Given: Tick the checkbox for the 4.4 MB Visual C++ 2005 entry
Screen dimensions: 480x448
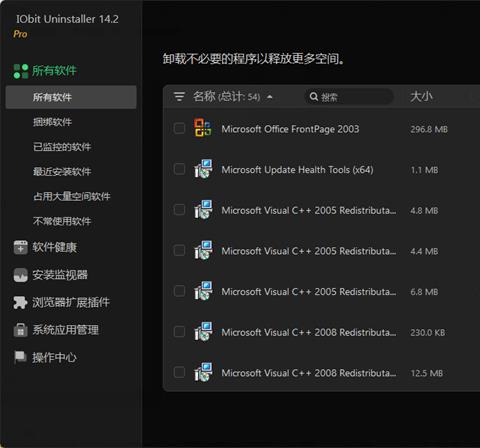Looking at the screenshot, I should [x=179, y=250].
